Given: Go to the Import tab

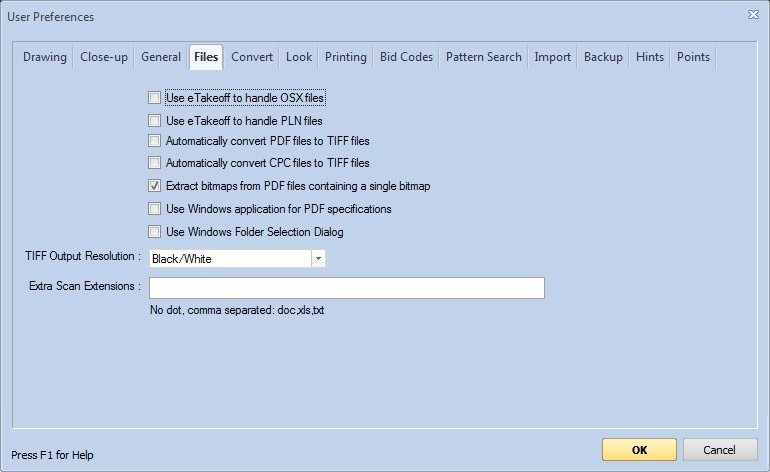Looking at the screenshot, I should click(552, 57).
